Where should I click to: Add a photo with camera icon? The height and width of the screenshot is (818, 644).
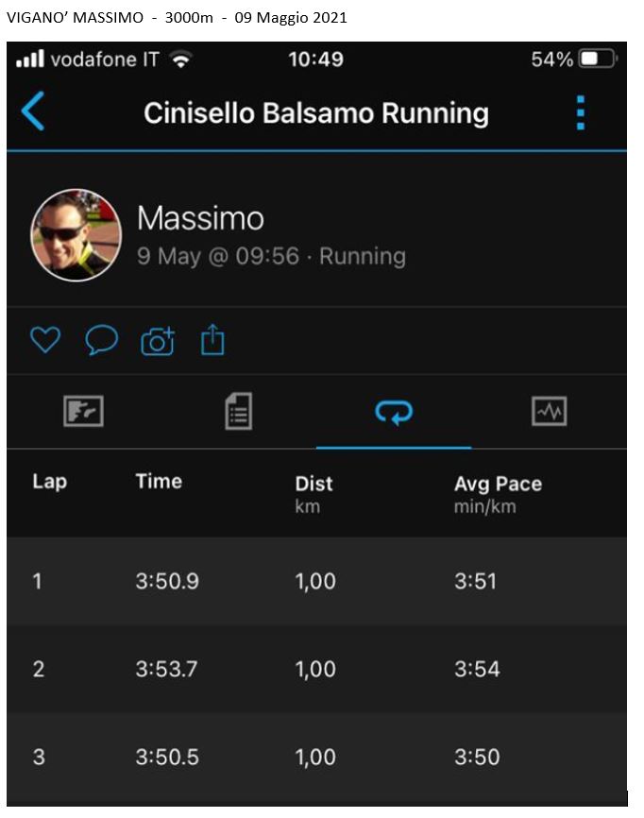pos(158,341)
